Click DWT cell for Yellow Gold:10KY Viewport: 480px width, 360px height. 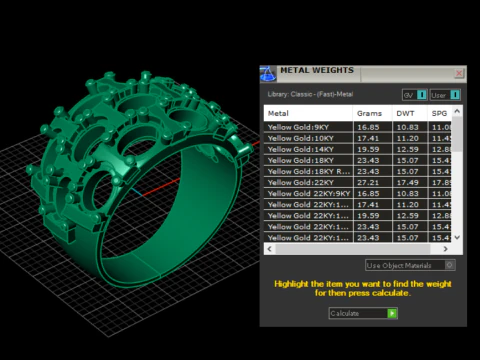click(x=410, y=138)
